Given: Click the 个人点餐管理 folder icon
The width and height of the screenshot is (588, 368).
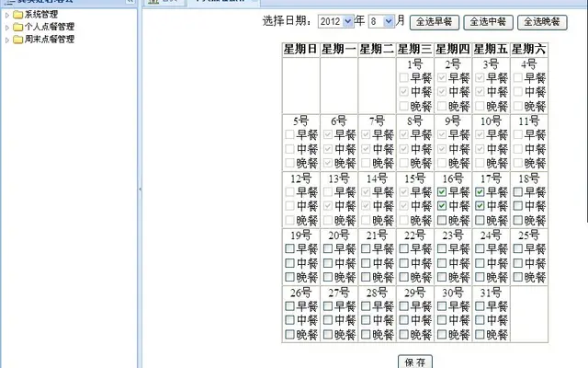Looking at the screenshot, I should 17,27.
